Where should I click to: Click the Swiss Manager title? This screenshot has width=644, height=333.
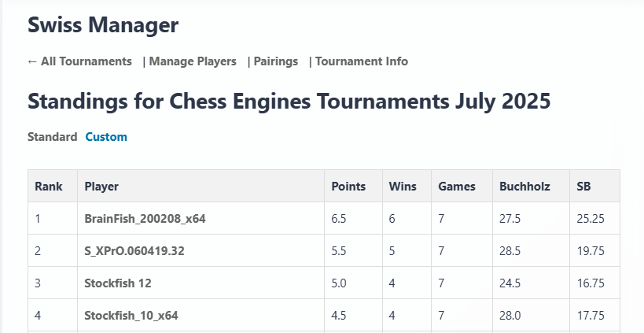[103, 25]
